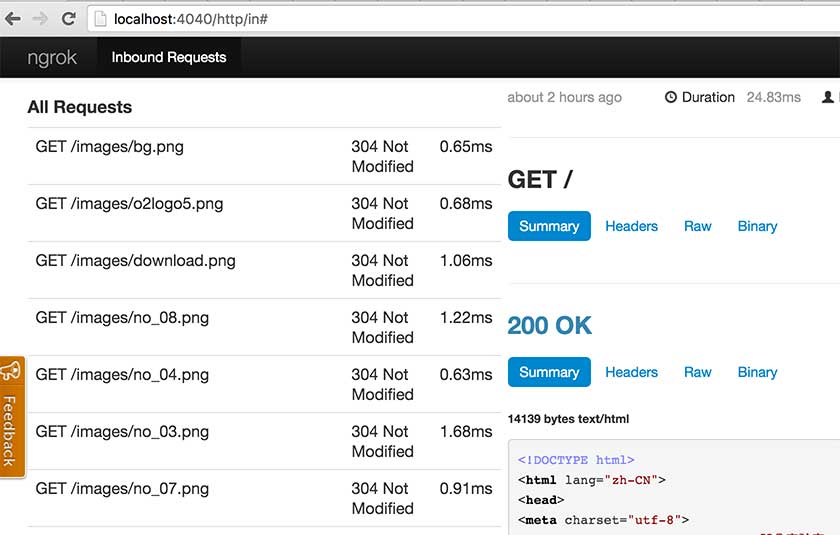This screenshot has height=535, width=840.
Task: Open the Binary tab under GET /
Action: 757,226
